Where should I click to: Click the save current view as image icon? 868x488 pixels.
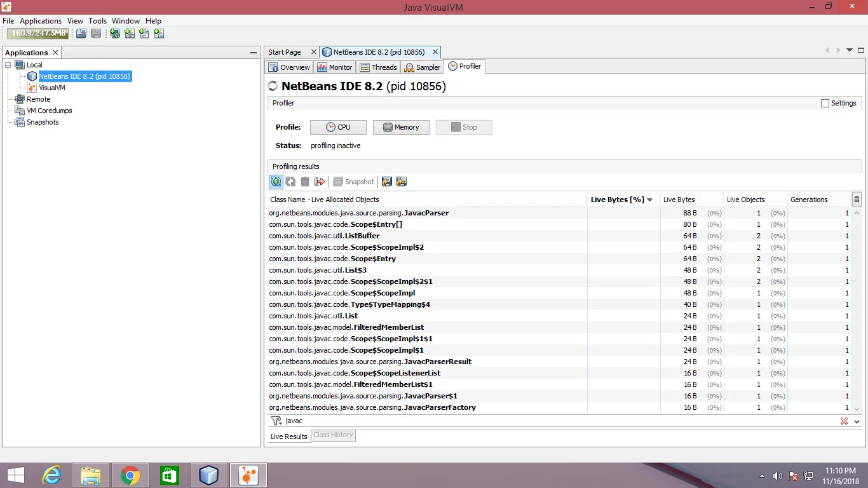click(x=402, y=182)
